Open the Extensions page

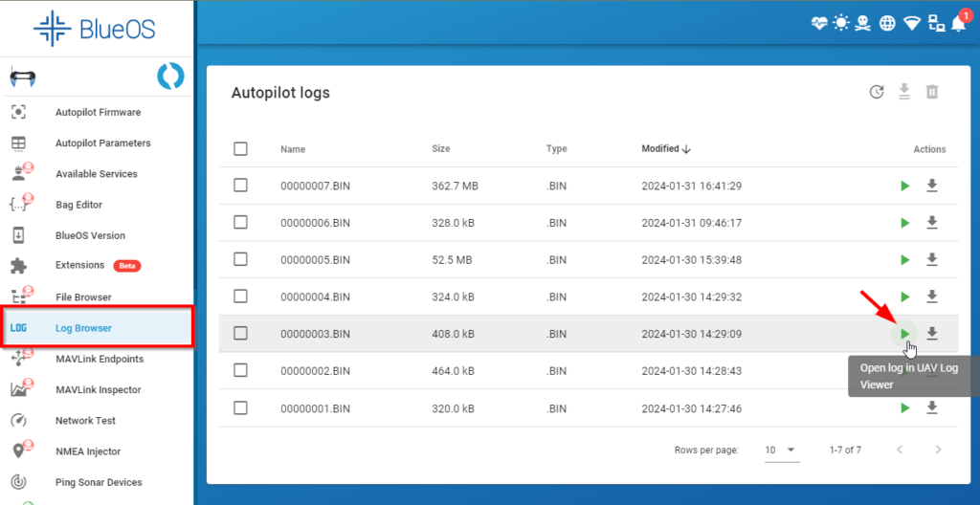97,266
